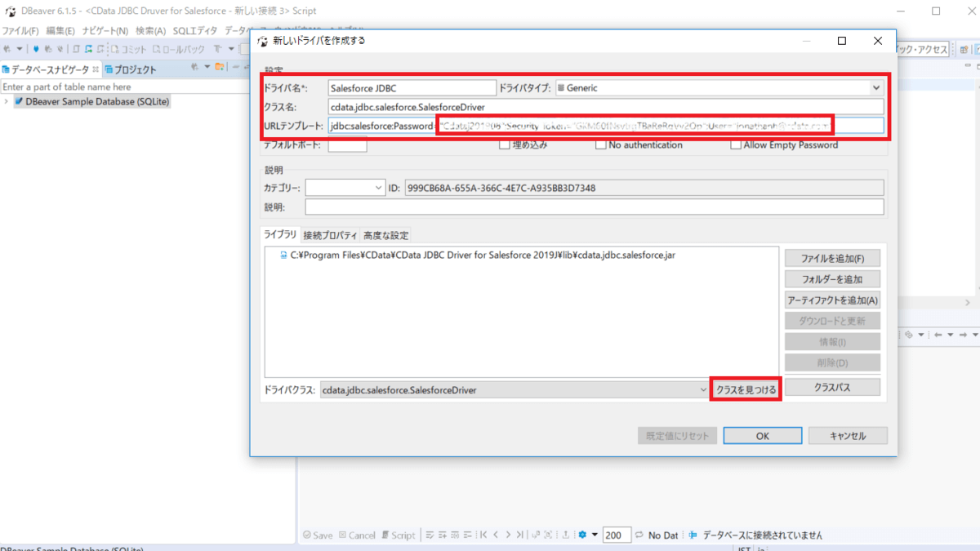Click forward arrow icon in lower right panel
Screen dimensions: 980x551
(963, 335)
